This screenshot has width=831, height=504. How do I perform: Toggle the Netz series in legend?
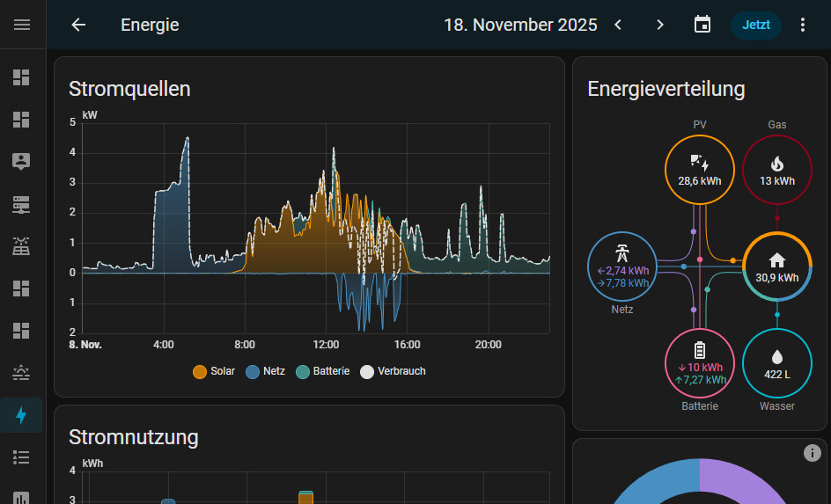tap(266, 371)
